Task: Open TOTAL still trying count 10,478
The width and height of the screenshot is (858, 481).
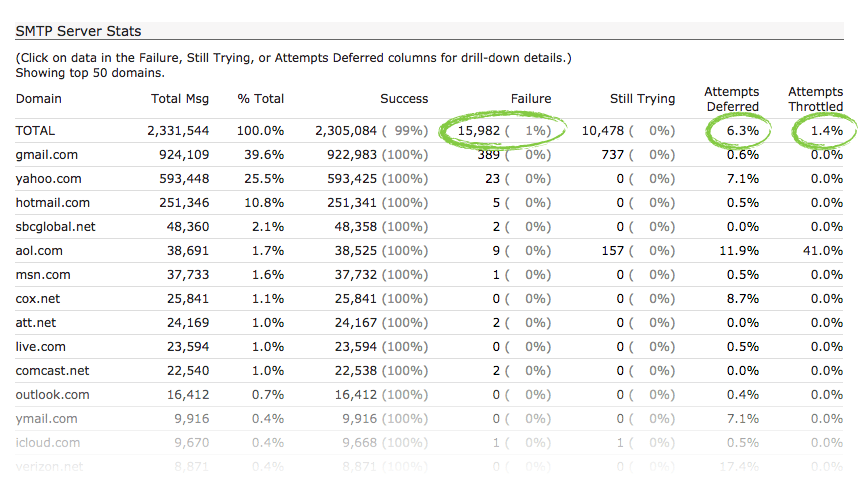Action: (602, 131)
